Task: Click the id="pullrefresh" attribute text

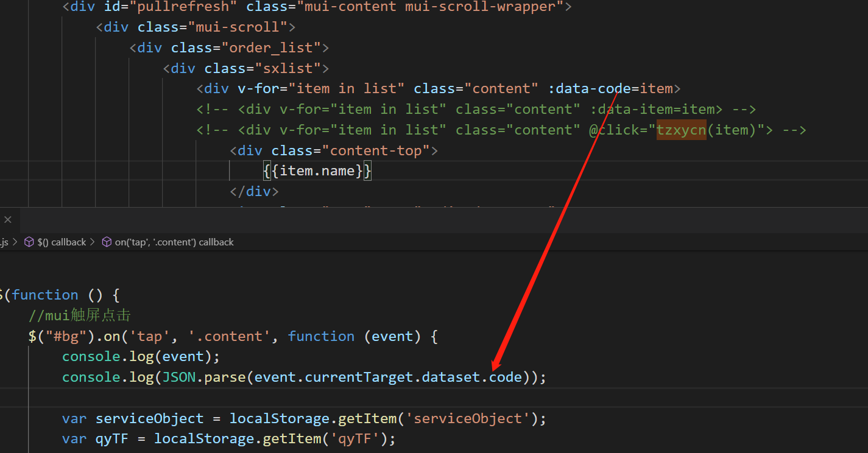Action: pos(170,7)
